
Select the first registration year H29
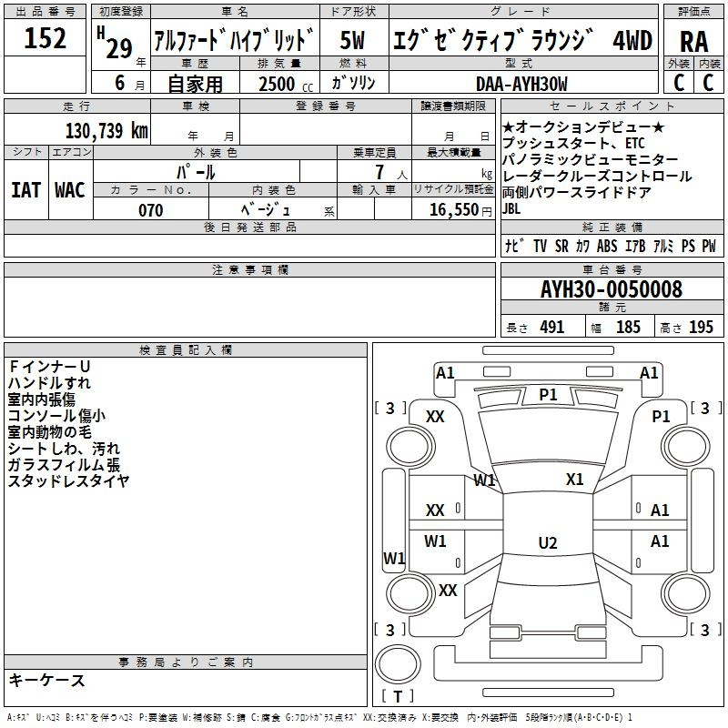116,44
